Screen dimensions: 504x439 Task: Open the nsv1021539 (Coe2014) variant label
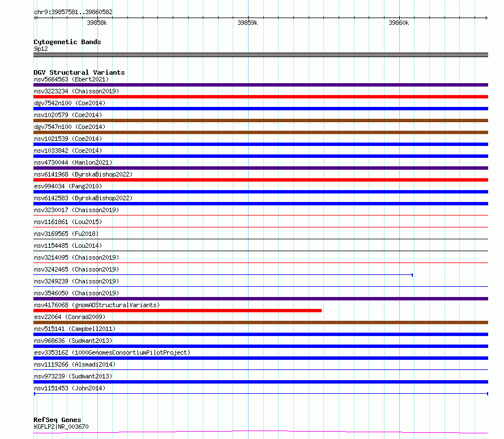click(68, 139)
